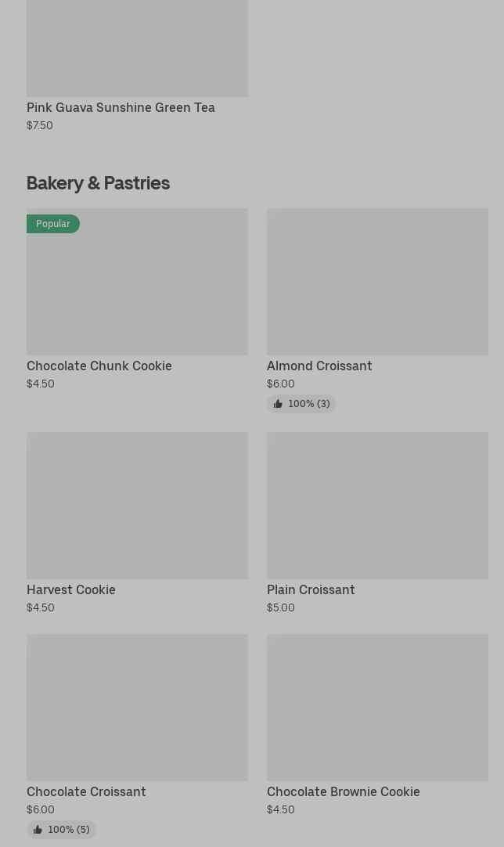Click the Chocolate Chunk Cookie name
The height and width of the screenshot is (847, 504).
coord(99,366)
